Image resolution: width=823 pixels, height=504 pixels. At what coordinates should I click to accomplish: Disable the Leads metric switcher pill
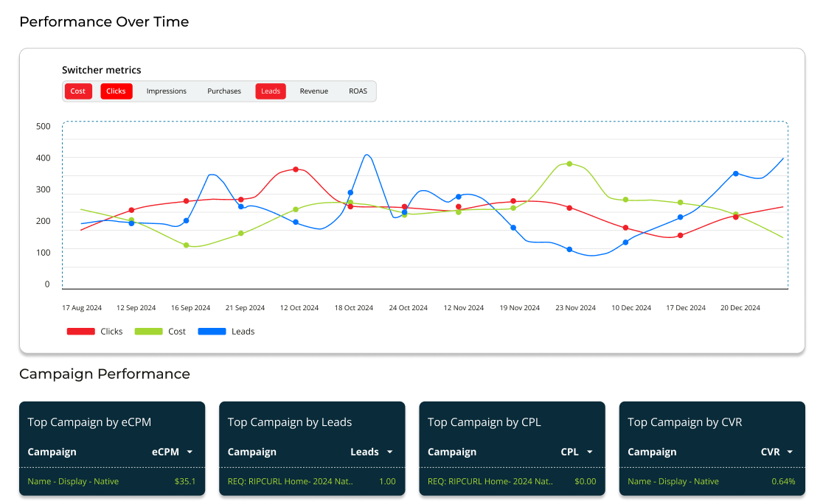[x=270, y=91]
